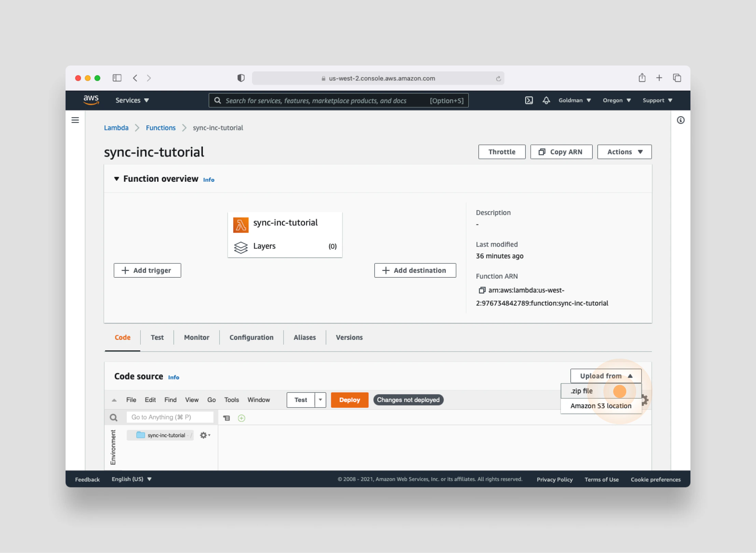756x553 pixels.
Task: Go to Lambda breadcrumb link
Action: [116, 128]
